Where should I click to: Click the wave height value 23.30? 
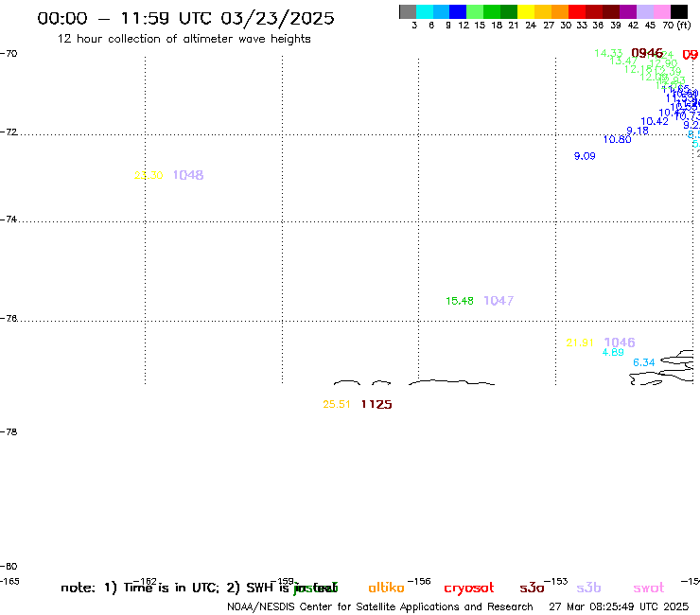click(x=149, y=176)
